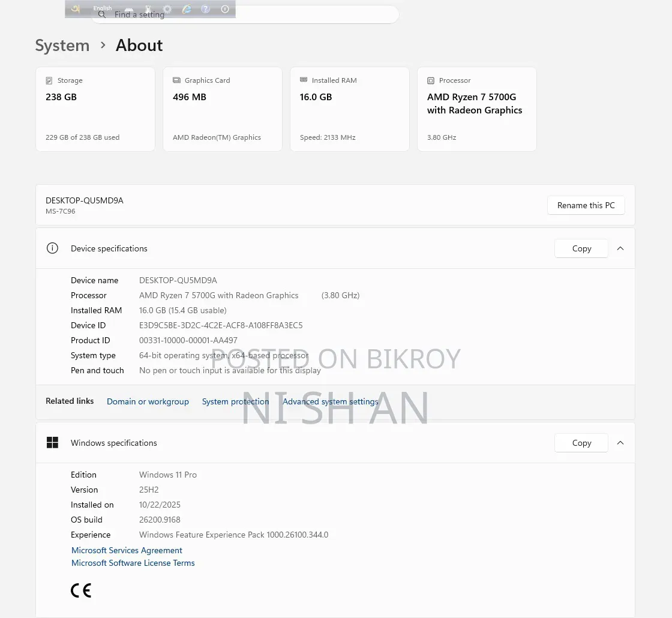The width and height of the screenshot is (672, 618).
Task: Select the Product ID 00331-10000-00001-AA497
Action: coord(188,340)
